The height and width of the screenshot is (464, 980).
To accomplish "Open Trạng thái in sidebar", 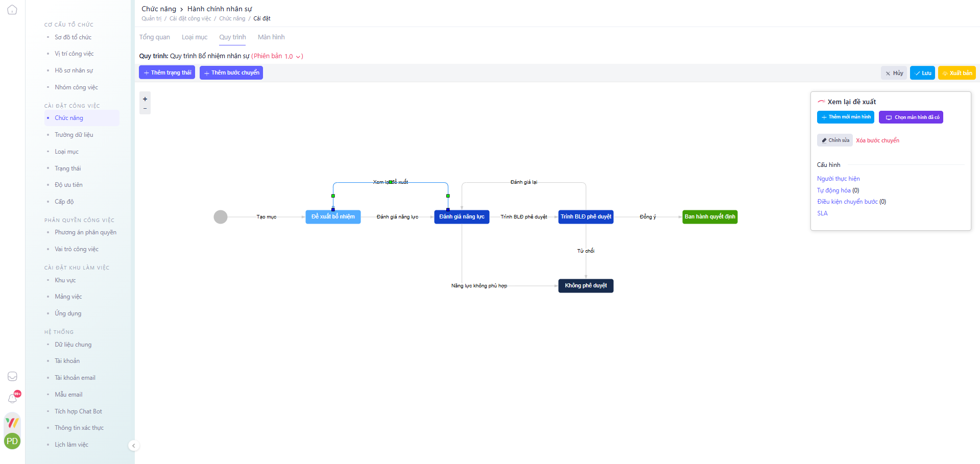I will pos(68,168).
